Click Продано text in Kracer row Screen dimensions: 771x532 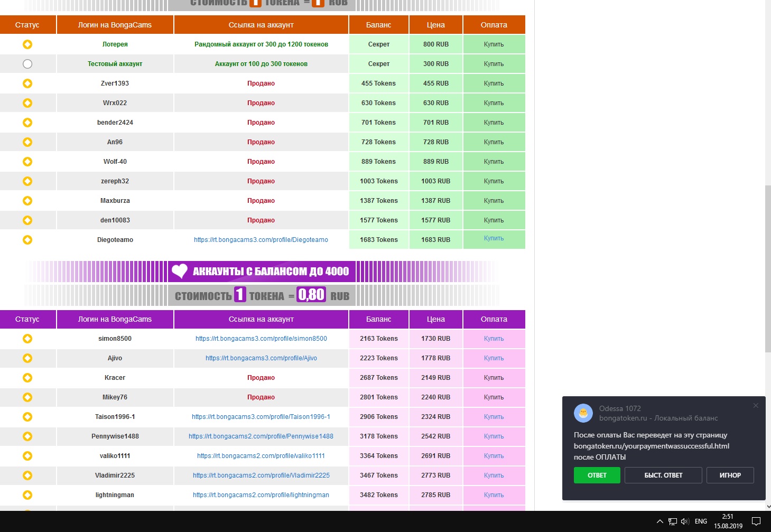point(261,378)
